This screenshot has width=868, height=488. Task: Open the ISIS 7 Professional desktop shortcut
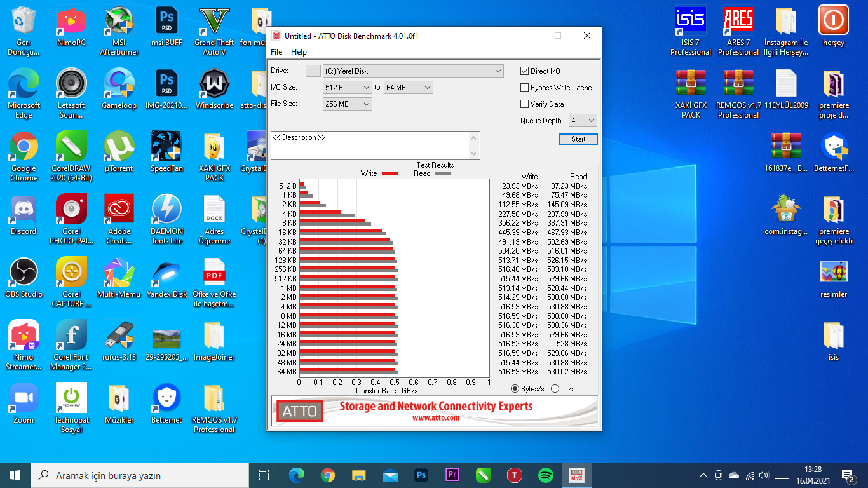[x=691, y=30]
